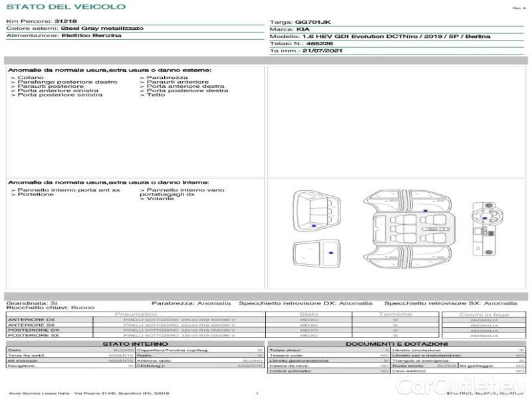Click blue marker on front door panel
Screen dimensions: 532x399
click(x=425, y=211)
